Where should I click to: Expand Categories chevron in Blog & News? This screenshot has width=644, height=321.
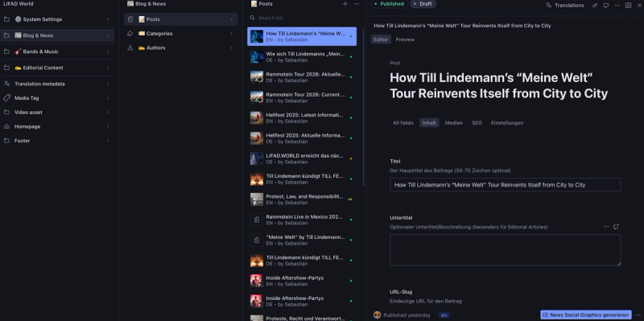231,34
